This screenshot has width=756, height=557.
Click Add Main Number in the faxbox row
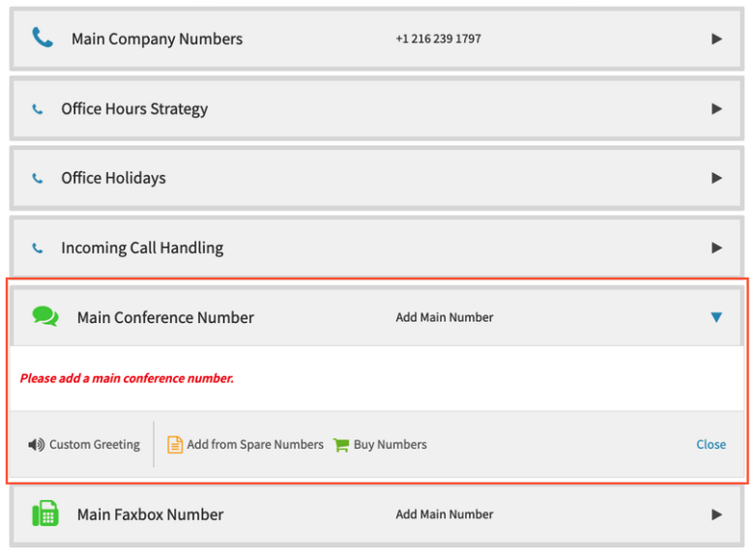pos(444,514)
